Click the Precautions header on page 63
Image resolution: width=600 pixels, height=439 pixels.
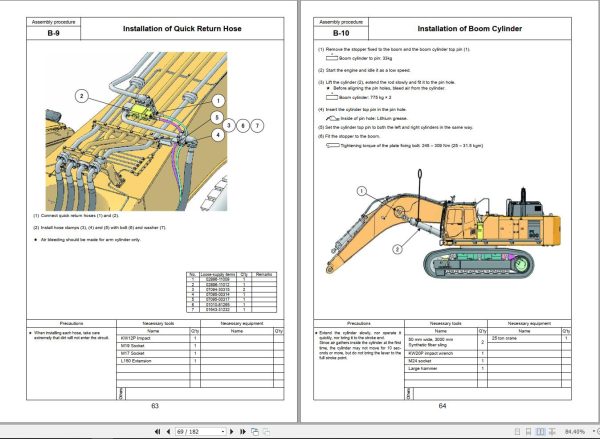tap(71, 323)
